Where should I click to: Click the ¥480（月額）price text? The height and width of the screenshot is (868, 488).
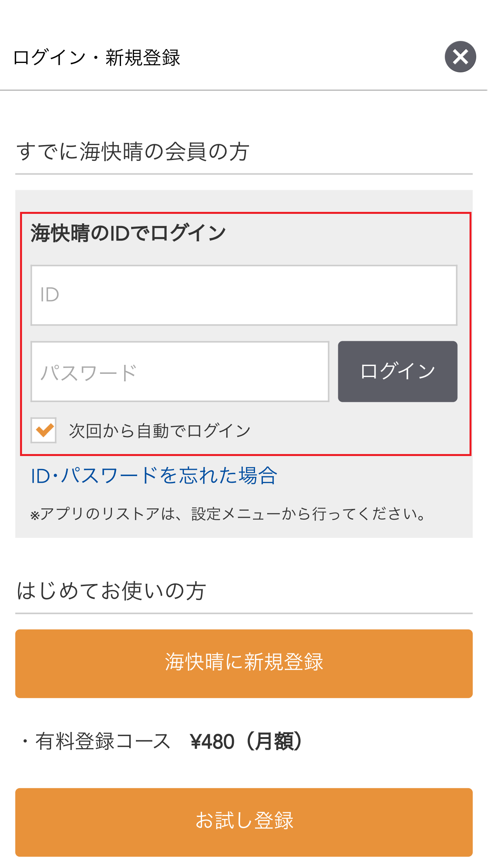point(248,741)
